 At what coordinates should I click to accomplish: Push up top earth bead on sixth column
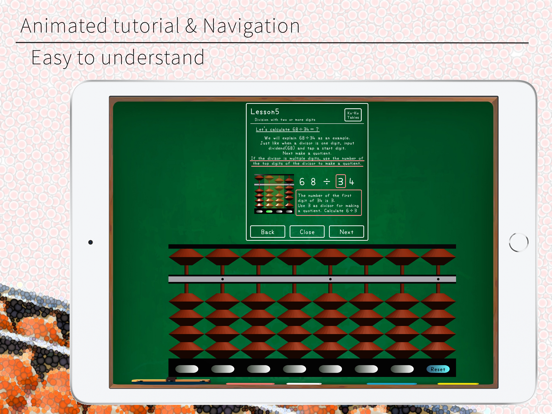tap(366, 301)
